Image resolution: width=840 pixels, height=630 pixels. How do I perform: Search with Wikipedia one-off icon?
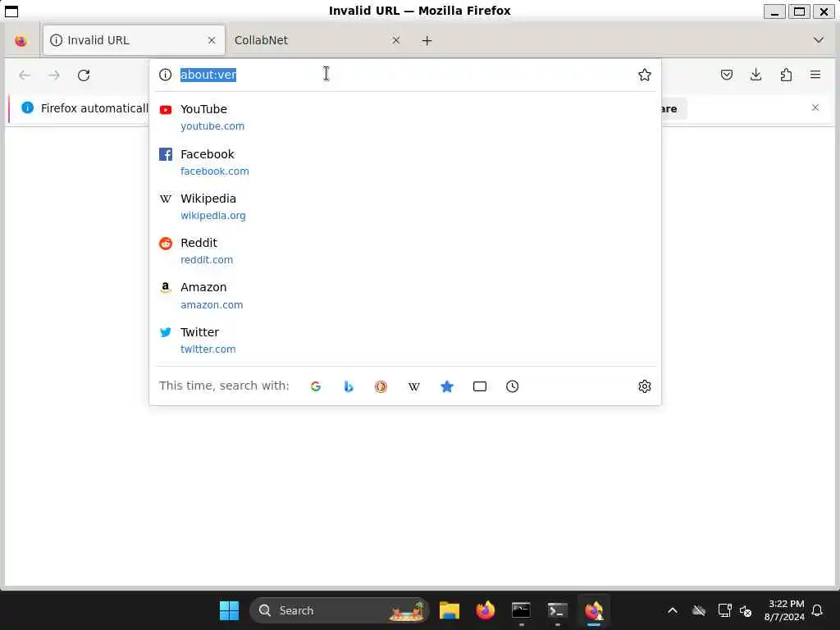(x=413, y=386)
